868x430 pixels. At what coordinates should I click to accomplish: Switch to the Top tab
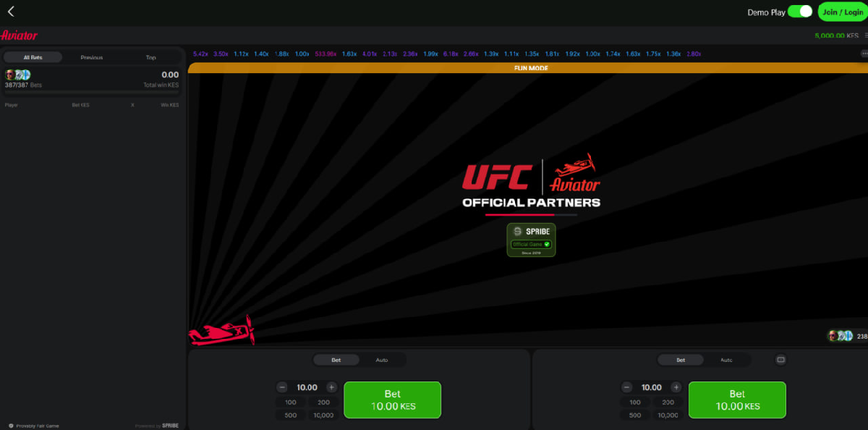coord(151,57)
